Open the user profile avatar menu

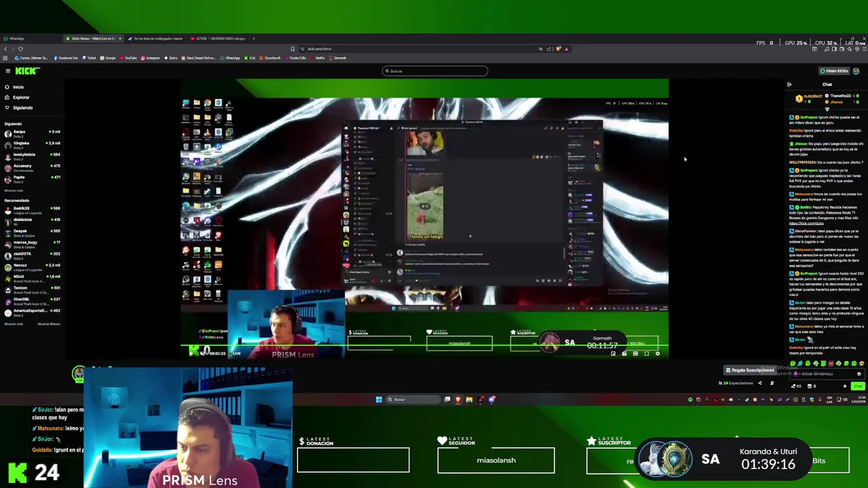[856, 70]
